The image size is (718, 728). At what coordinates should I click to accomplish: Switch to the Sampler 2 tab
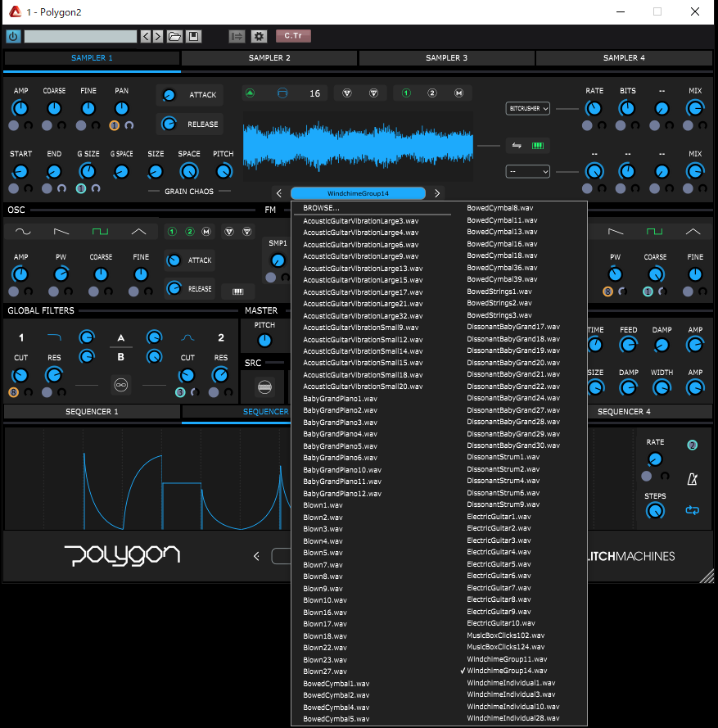click(x=269, y=58)
